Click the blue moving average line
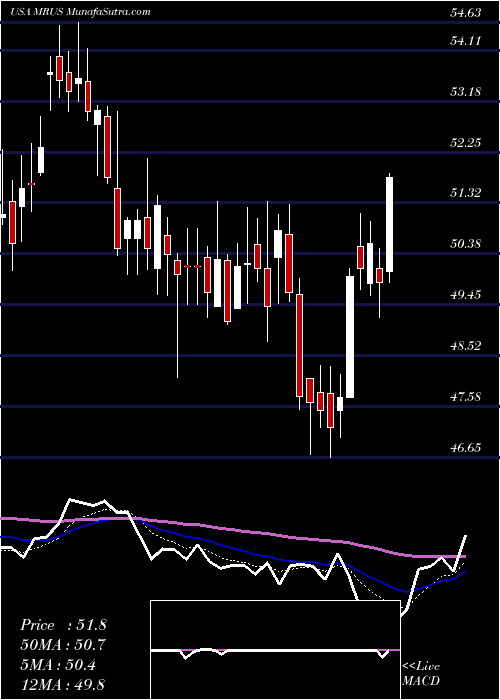This screenshot has height=700, width=500. (x=232, y=548)
